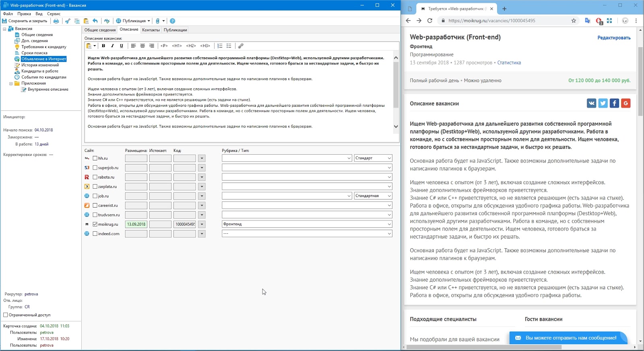The height and width of the screenshot is (351, 644).
Task: Run the spell check icon
Action: tap(107, 21)
